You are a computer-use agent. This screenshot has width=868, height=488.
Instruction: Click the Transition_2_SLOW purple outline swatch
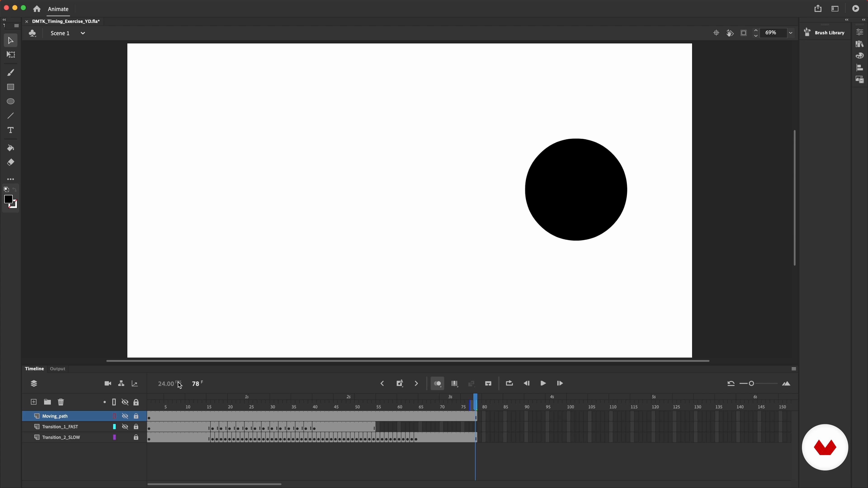click(x=114, y=437)
